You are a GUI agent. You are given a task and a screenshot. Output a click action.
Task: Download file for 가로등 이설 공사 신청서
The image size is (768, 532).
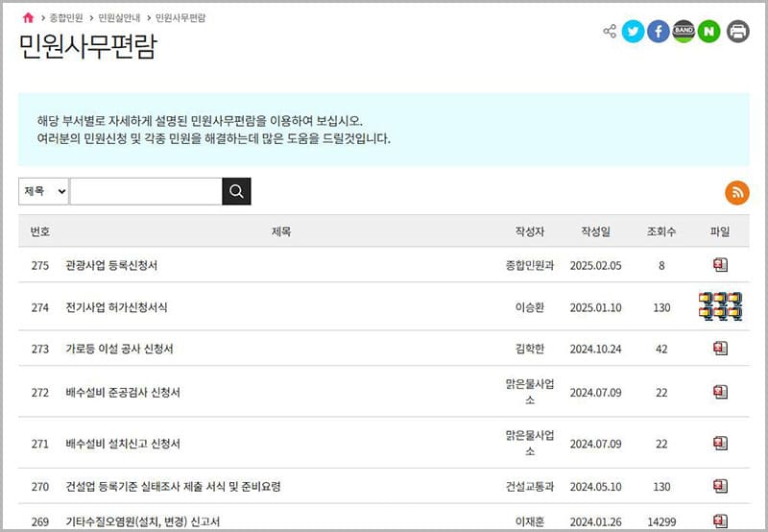tap(720, 349)
